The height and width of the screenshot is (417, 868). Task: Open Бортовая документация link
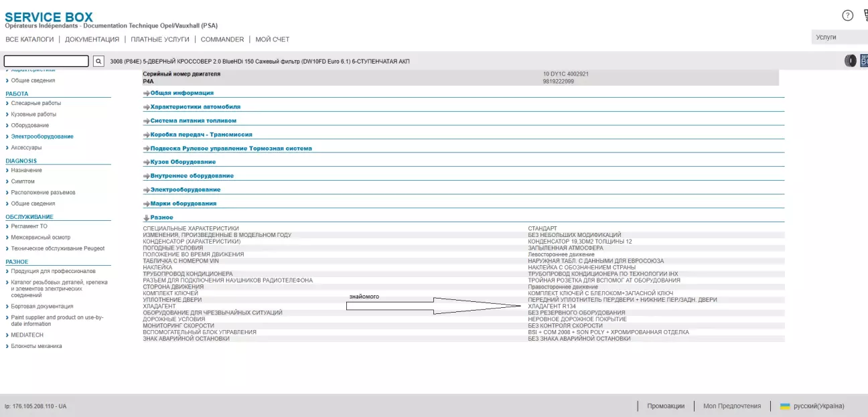(42, 306)
